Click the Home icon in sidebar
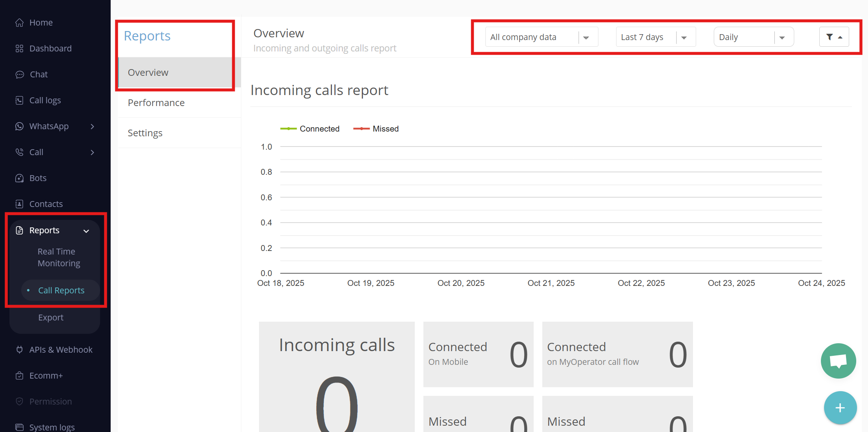 (20, 23)
